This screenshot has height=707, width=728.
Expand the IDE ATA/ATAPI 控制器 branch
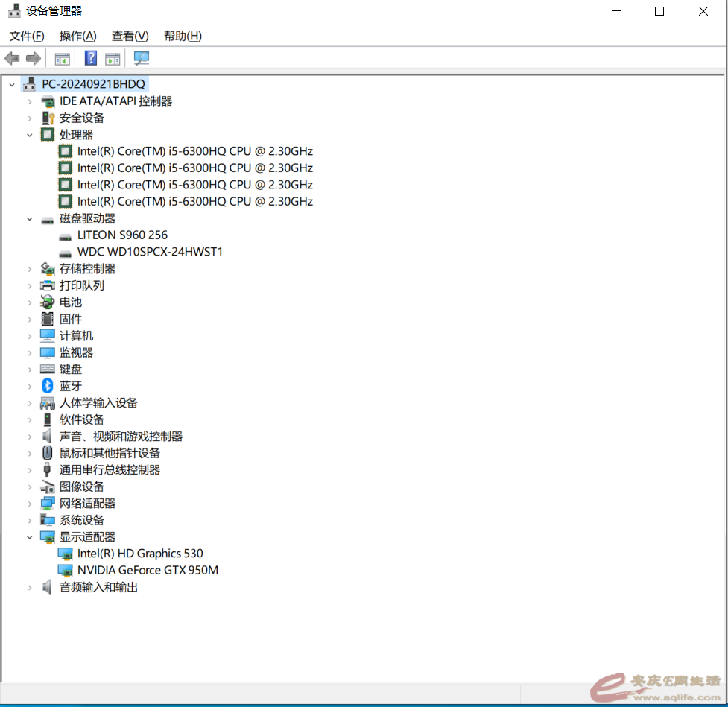pyautogui.click(x=30, y=101)
